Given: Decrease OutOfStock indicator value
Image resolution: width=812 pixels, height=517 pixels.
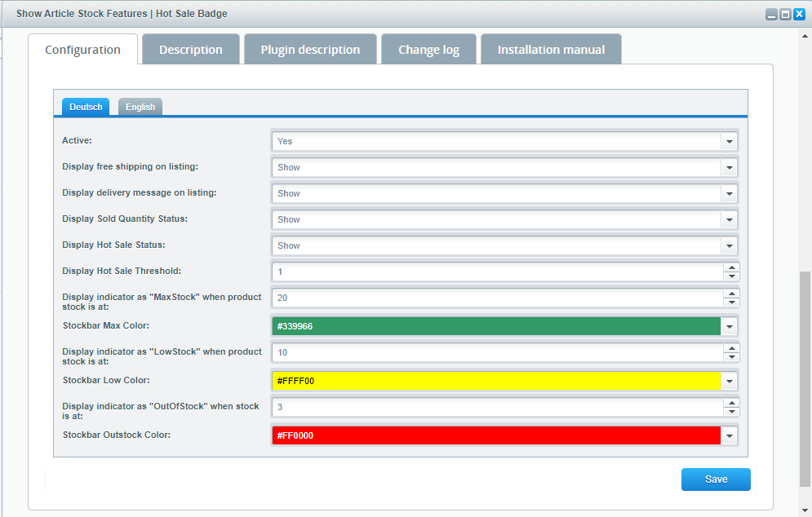Looking at the screenshot, I should (732, 412).
